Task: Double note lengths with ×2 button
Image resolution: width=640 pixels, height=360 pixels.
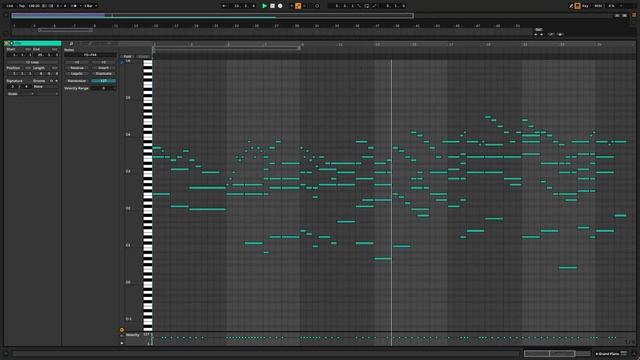Action: tap(103, 62)
